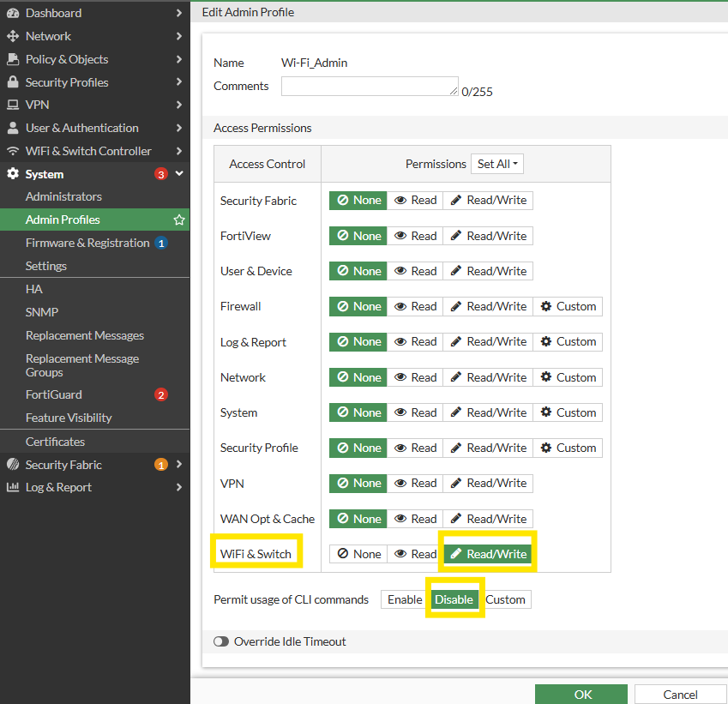Expand the WiFi & Switch Controller chevron
This screenshot has width=728, height=704.
179,151
